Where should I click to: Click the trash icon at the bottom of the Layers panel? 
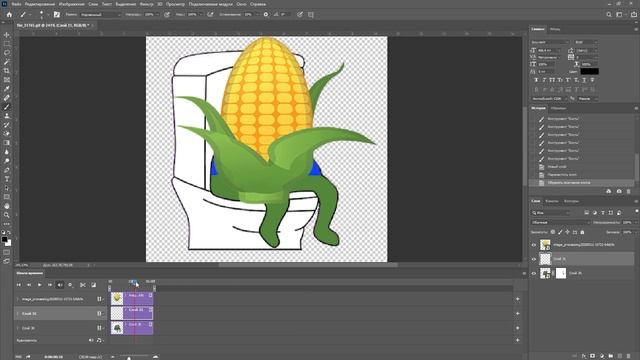tap(629, 356)
